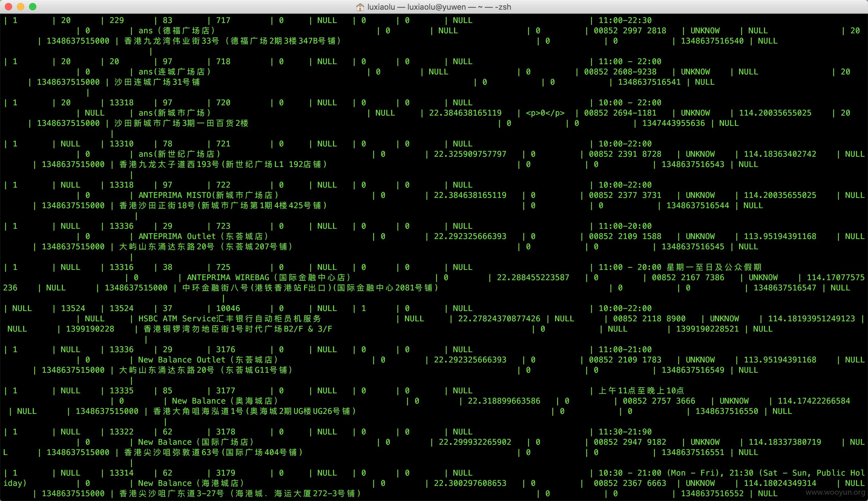The height and width of the screenshot is (501, 868).
Task: Select timestamp 1348637516540
Action: 712,41
